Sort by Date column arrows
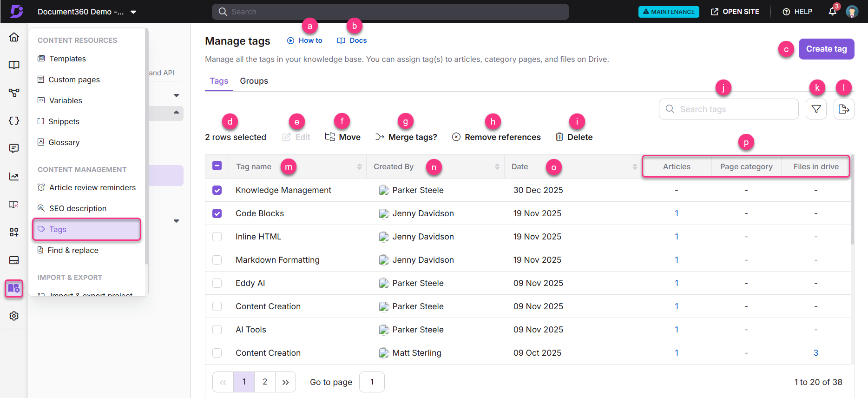868x398 pixels. click(635, 166)
